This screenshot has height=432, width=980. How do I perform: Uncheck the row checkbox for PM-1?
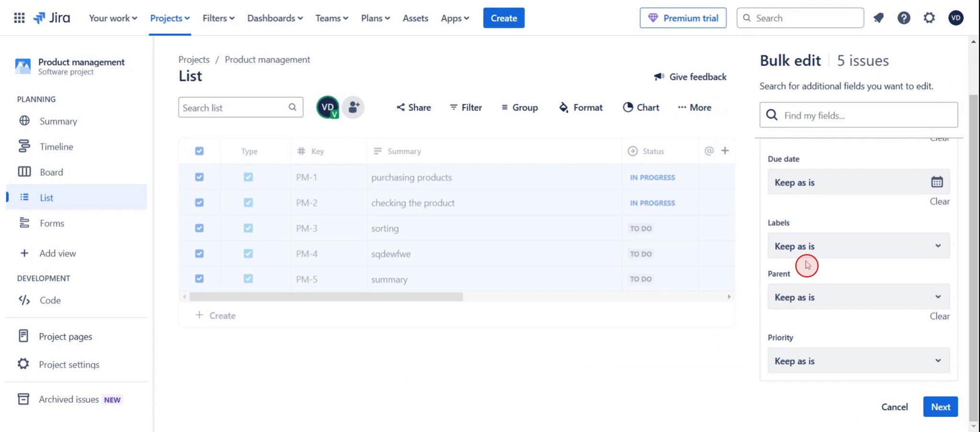(x=200, y=177)
